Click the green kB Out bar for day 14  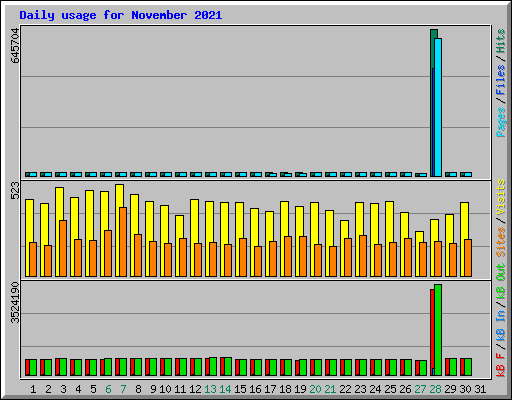click(x=228, y=367)
